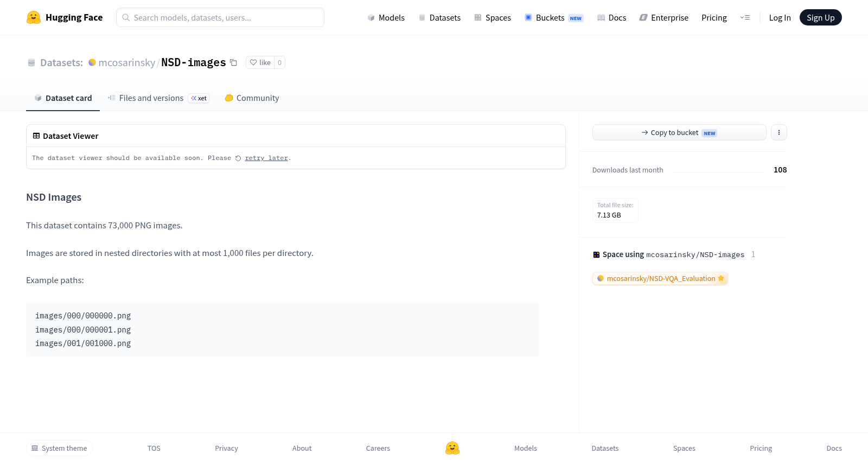Image resolution: width=868 pixels, height=467 pixels.
Task: Open Enterprise in top navigation
Action: pyautogui.click(x=663, y=17)
